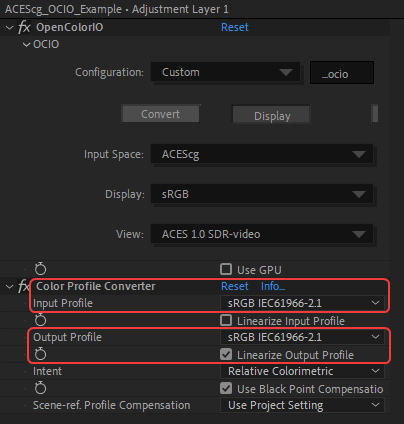The image size is (404, 424).
Task: Uncheck Linearize Output Profile
Action: (x=226, y=354)
